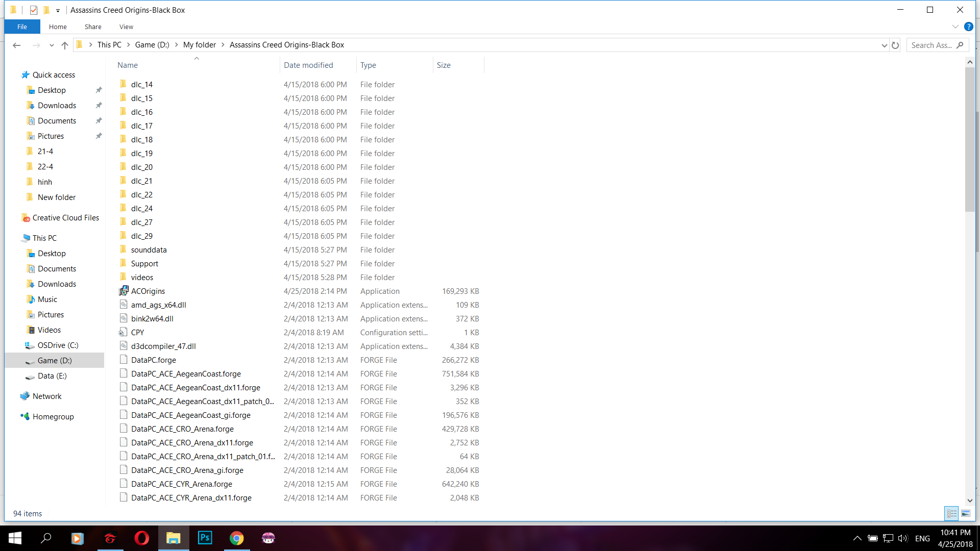Open the Customize Quick Access Toolbar dropdown

click(58, 10)
